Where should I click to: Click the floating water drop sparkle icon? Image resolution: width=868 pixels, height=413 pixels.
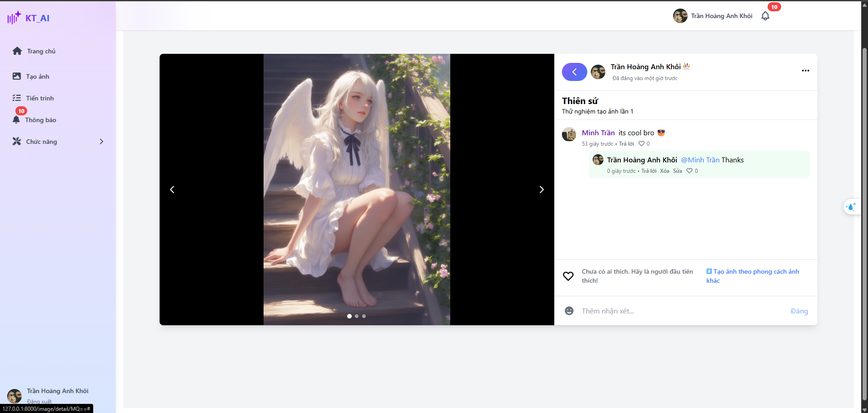click(851, 207)
